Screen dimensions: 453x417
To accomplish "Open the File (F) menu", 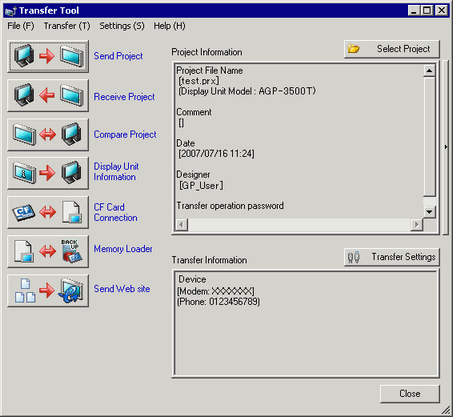I will pyautogui.click(x=21, y=26).
